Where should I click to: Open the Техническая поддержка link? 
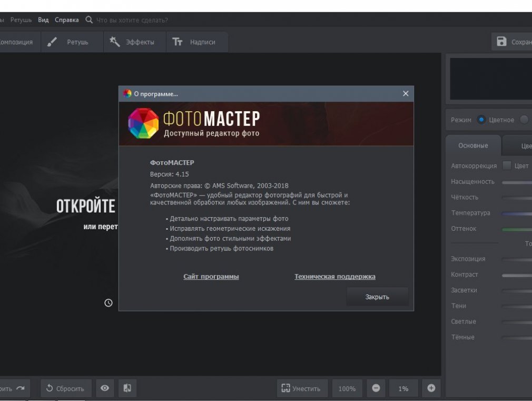pyautogui.click(x=335, y=277)
